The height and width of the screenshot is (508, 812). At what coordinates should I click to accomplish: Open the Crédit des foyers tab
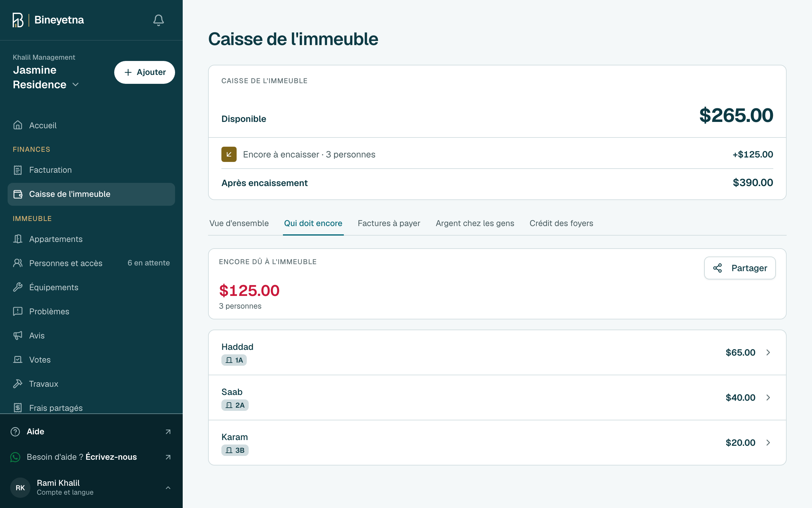(x=561, y=224)
